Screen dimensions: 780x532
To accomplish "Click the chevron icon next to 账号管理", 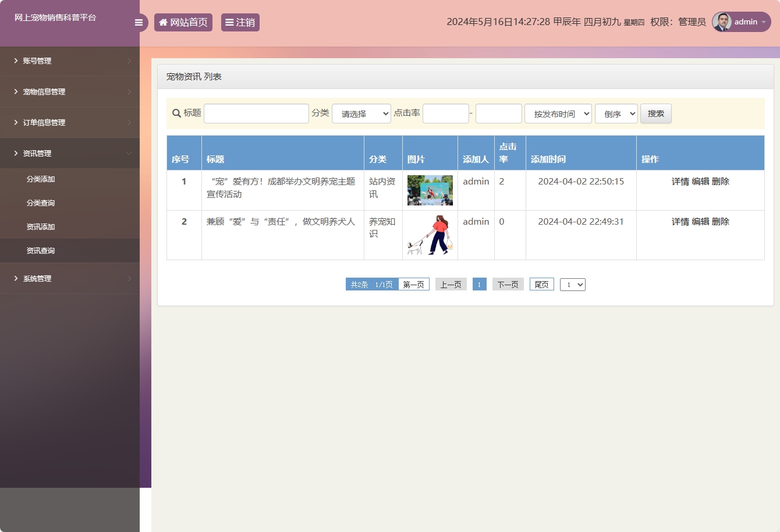I will pyautogui.click(x=130, y=61).
